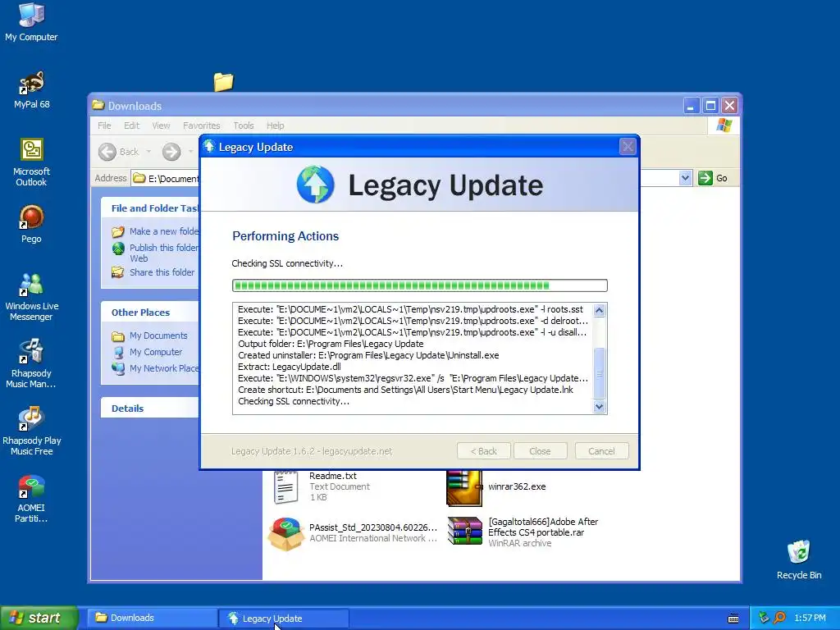The image size is (840, 630).
Task: Click the Share this folder icon
Action: click(x=118, y=272)
